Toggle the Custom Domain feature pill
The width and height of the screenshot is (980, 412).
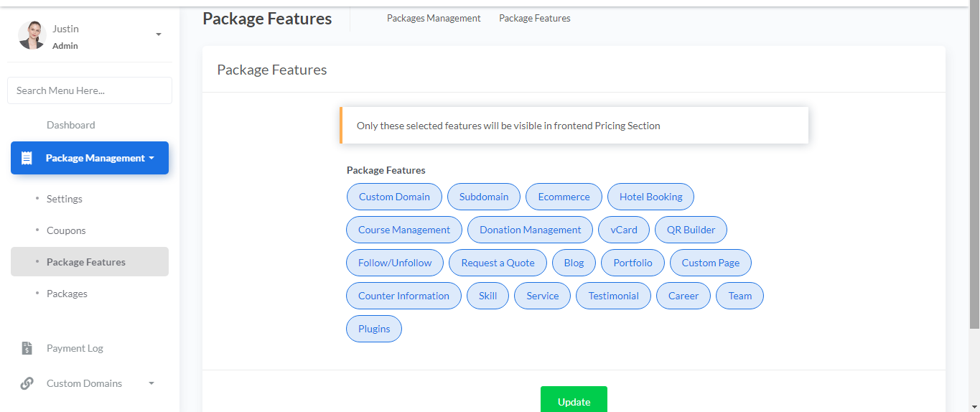tap(394, 197)
